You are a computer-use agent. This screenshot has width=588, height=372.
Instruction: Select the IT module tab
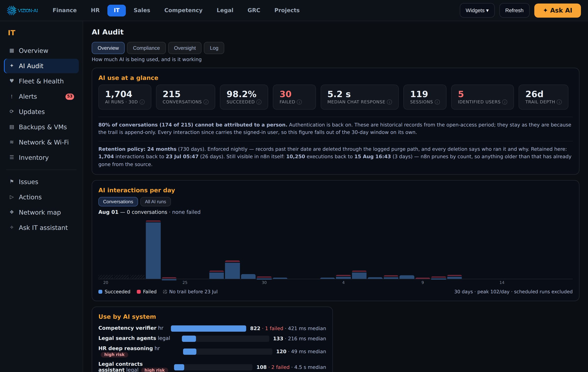(117, 10)
